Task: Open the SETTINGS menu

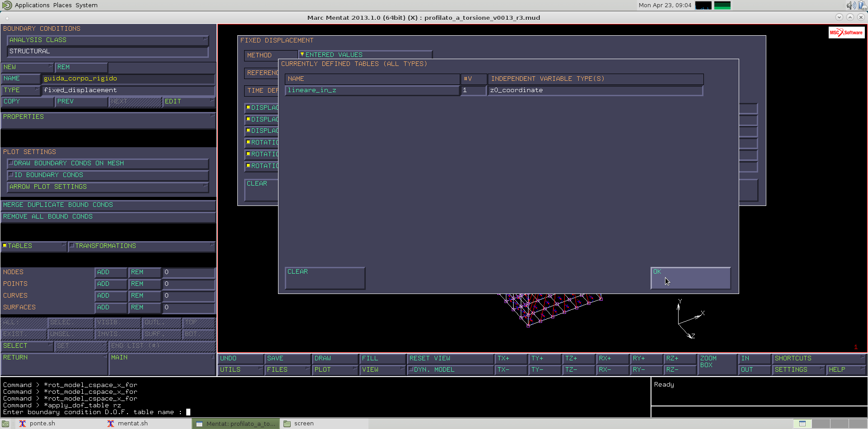Action: click(799, 370)
